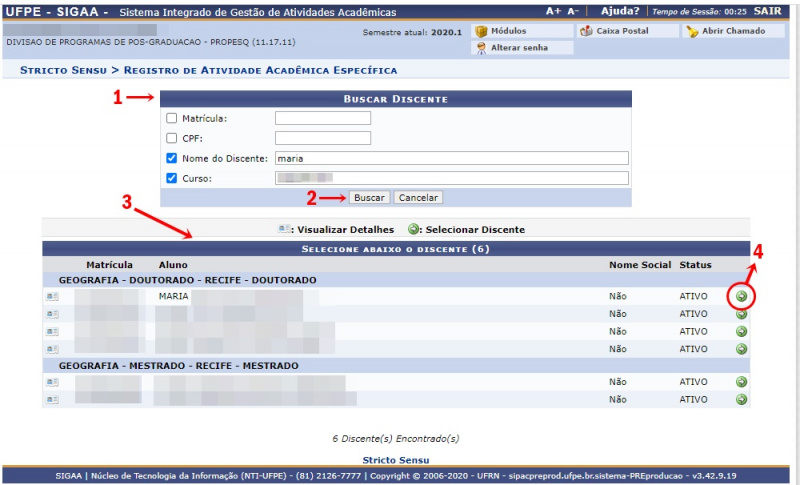Click 6 Discente(s) Encontrado(s) text
The width and height of the screenshot is (800, 485).
pos(395,439)
